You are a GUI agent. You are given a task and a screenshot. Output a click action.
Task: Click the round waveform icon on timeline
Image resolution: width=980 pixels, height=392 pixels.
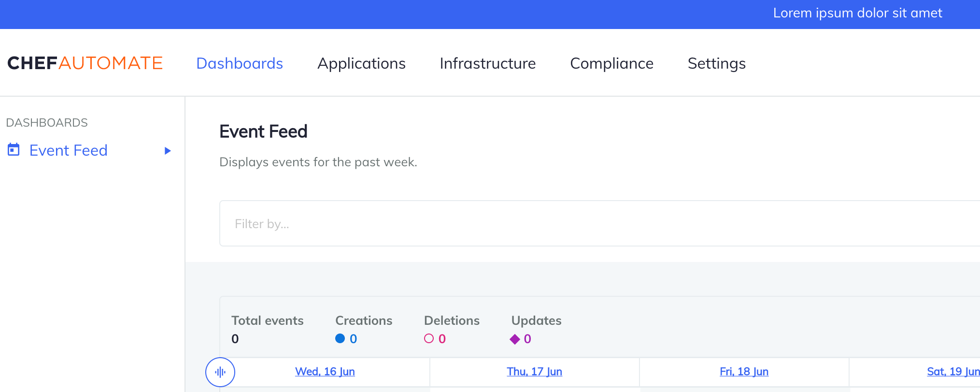pos(220,372)
